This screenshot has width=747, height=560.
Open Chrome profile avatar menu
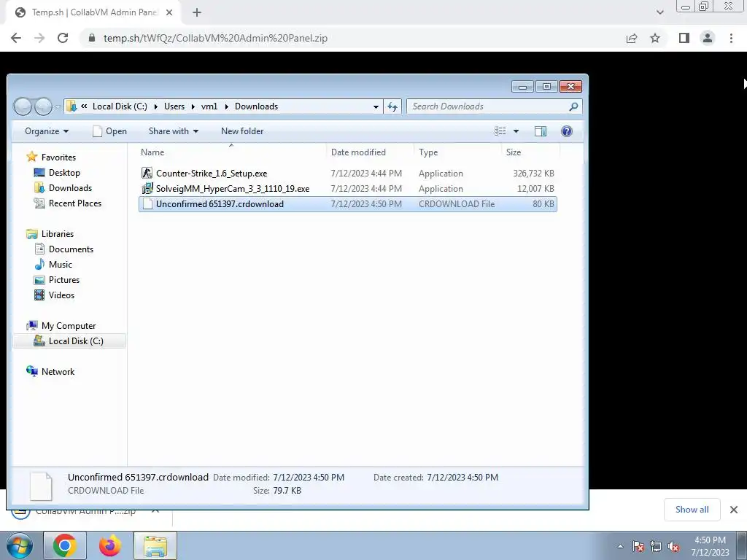point(708,38)
